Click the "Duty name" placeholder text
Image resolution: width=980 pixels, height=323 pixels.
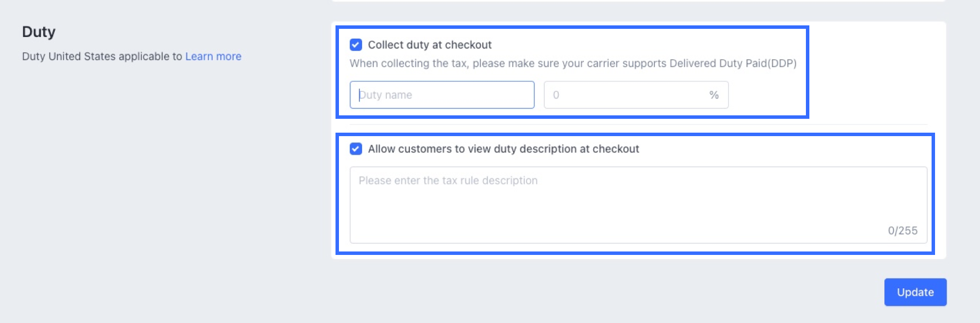386,95
